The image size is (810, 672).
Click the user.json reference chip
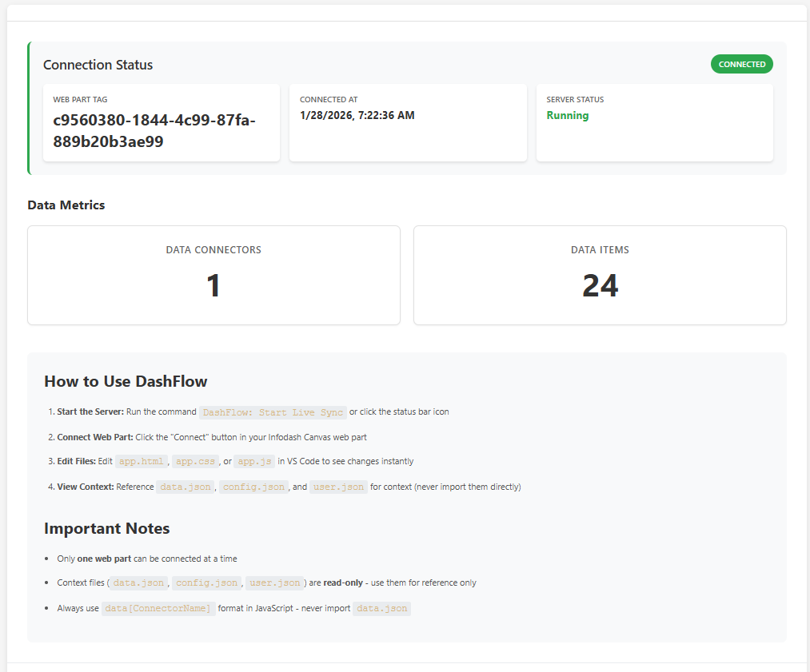point(338,487)
